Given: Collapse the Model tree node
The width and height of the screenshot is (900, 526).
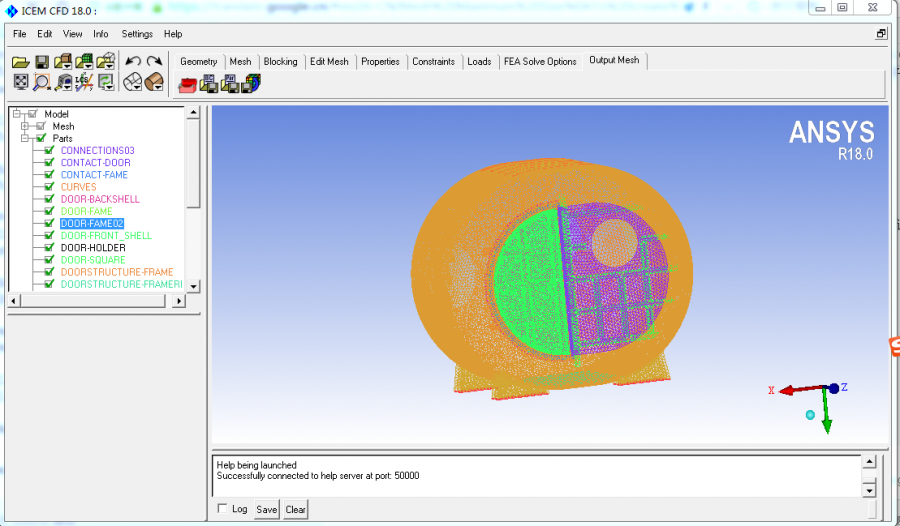Looking at the screenshot, I should pos(17,114).
